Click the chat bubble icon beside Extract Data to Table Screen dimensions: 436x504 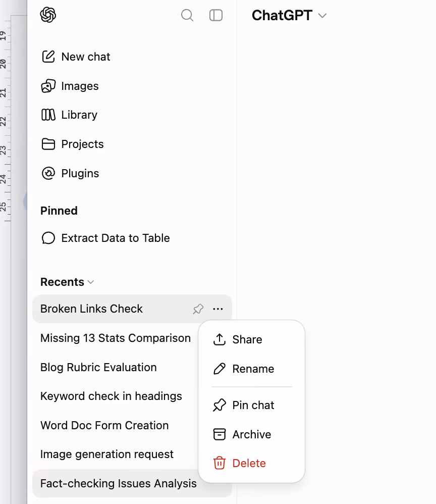click(x=48, y=238)
